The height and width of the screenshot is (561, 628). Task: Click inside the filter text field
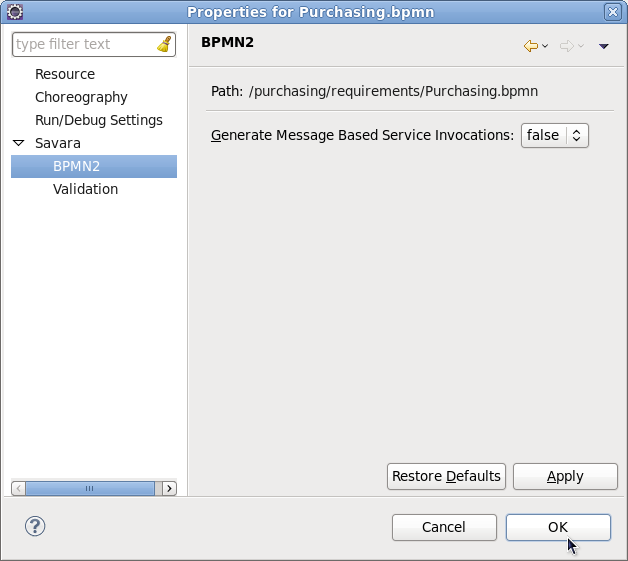coord(83,44)
